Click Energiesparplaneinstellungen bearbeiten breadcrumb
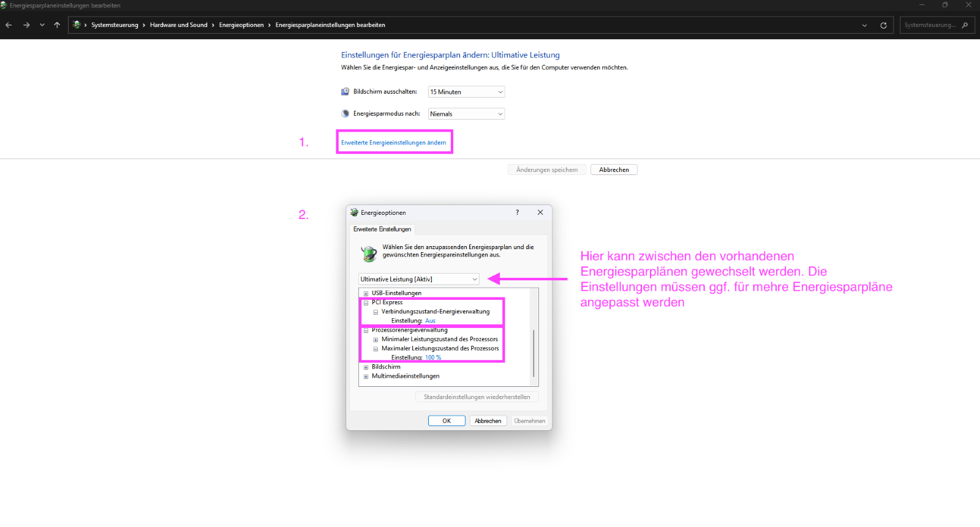The image size is (980, 527). pyautogui.click(x=330, y=25)
